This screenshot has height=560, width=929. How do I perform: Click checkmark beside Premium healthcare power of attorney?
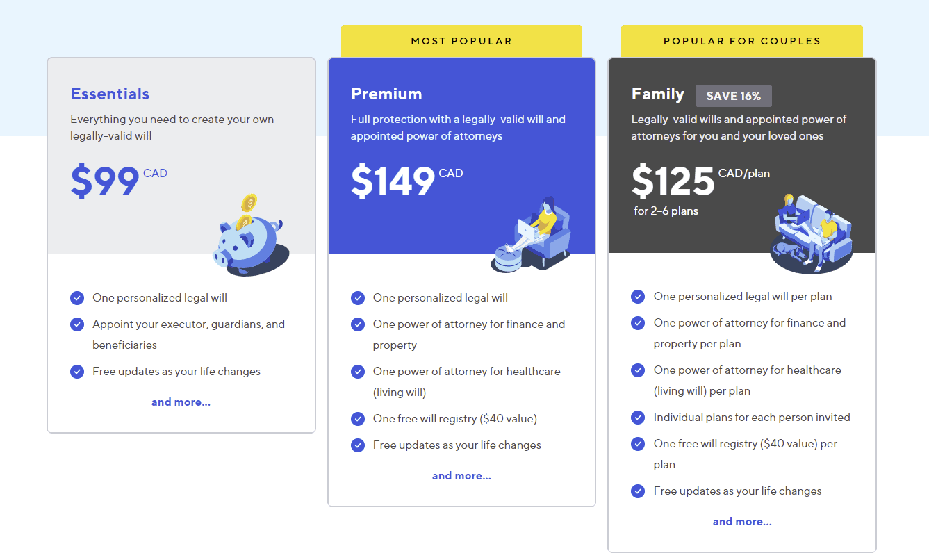tap(358, 372)
